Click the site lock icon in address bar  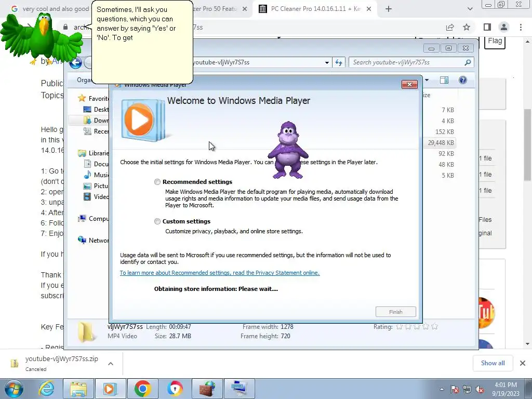(65, 27)
